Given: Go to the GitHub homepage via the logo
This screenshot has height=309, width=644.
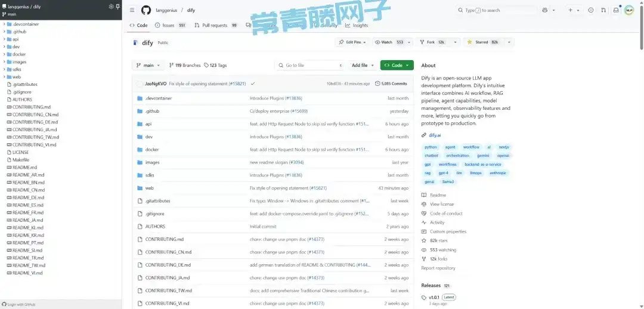Looking at the screenshot, I should coord(146,10).
